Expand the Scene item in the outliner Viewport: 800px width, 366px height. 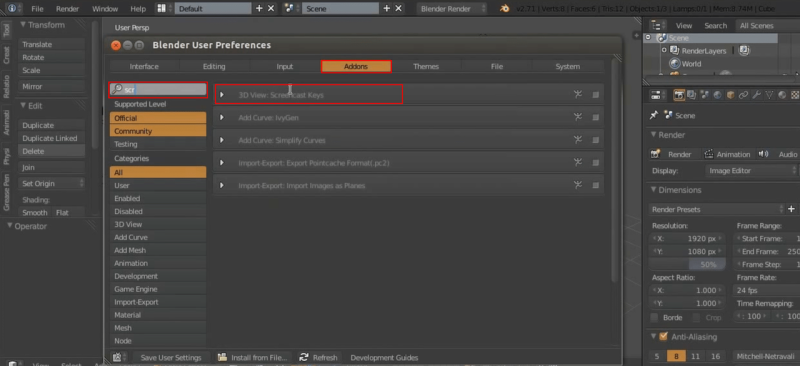649,38
